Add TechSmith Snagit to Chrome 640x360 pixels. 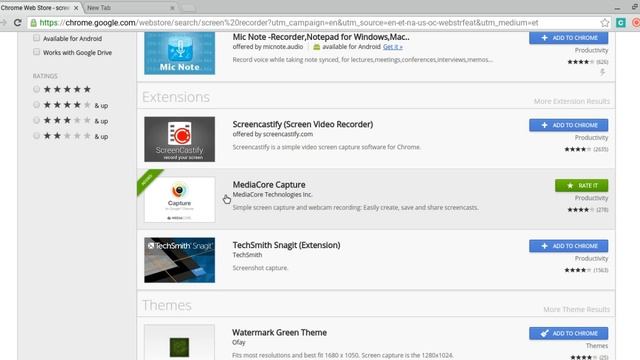(569, 246)
